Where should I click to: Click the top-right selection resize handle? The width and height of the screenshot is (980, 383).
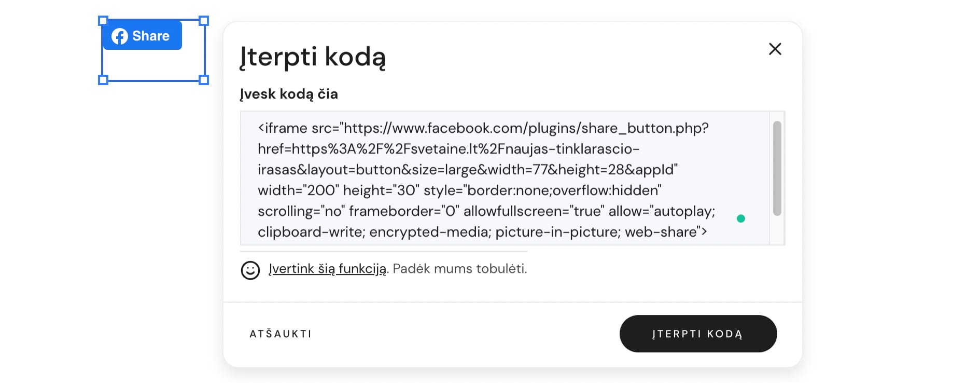pos(204,21)
